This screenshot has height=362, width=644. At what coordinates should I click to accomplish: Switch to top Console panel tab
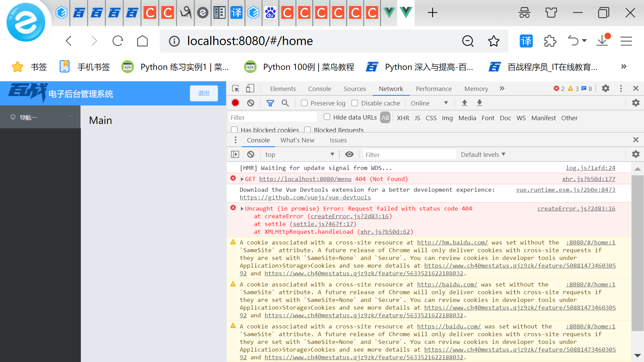click(x=319, y=89)
